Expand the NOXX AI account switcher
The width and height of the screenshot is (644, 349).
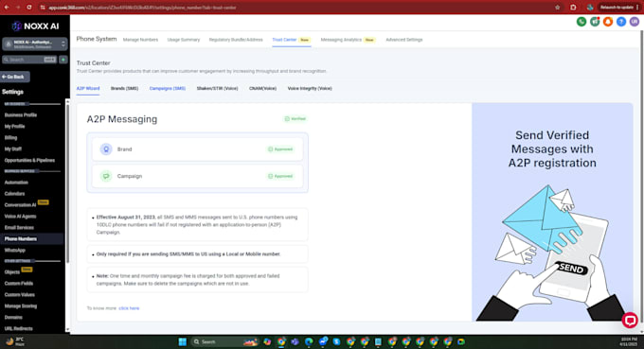34,44
